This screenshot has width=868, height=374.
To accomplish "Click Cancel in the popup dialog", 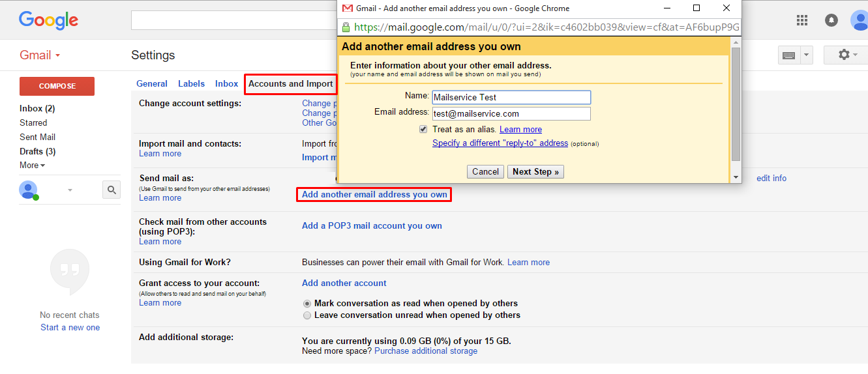I will pyautogui.click(x=485, y=171).
